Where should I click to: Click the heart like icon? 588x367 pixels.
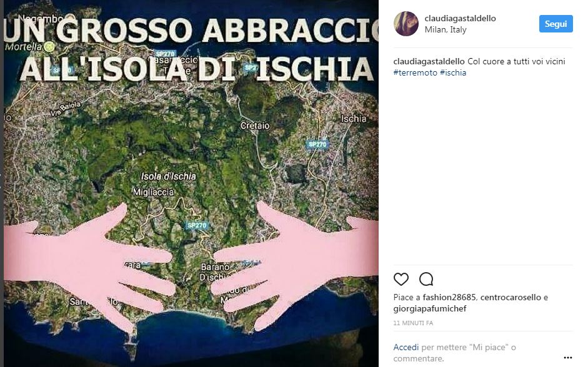coord(401,279)
